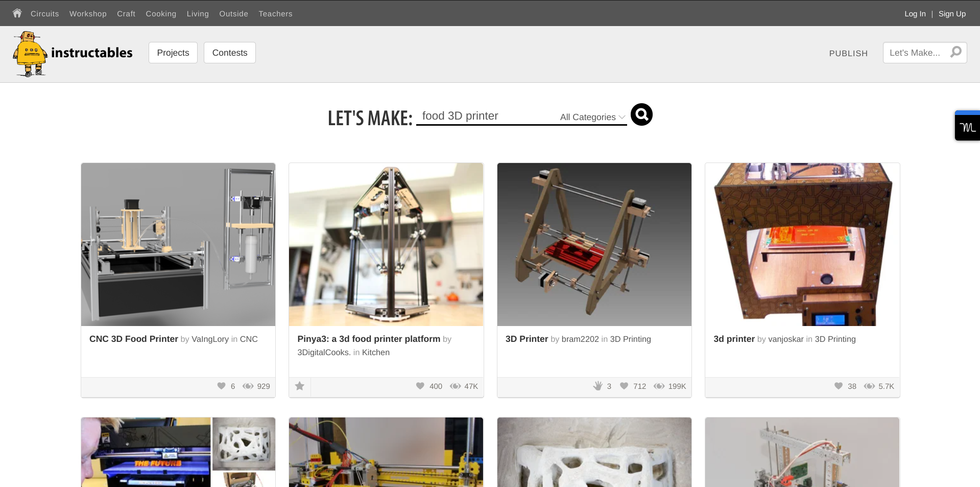This screenshot has width=980, height=487.
Task: Click the hand icon on 3D Printer card
Action: [598, 386]
